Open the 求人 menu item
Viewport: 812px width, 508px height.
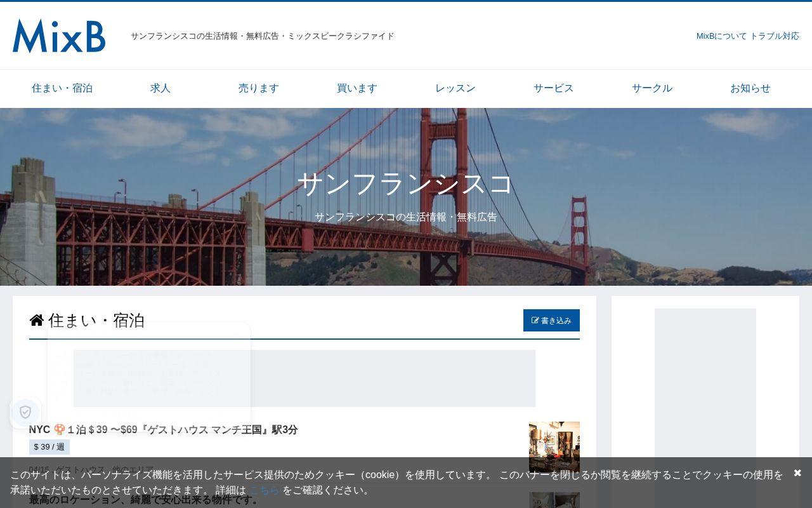click(x=160, y=88)
